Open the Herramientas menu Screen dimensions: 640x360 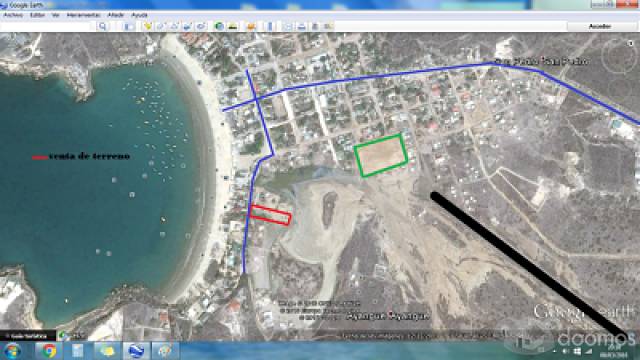[x=83, y=15]
